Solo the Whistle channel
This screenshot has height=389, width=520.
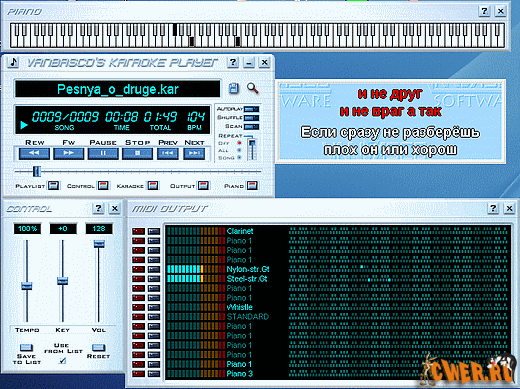point(154,307)
